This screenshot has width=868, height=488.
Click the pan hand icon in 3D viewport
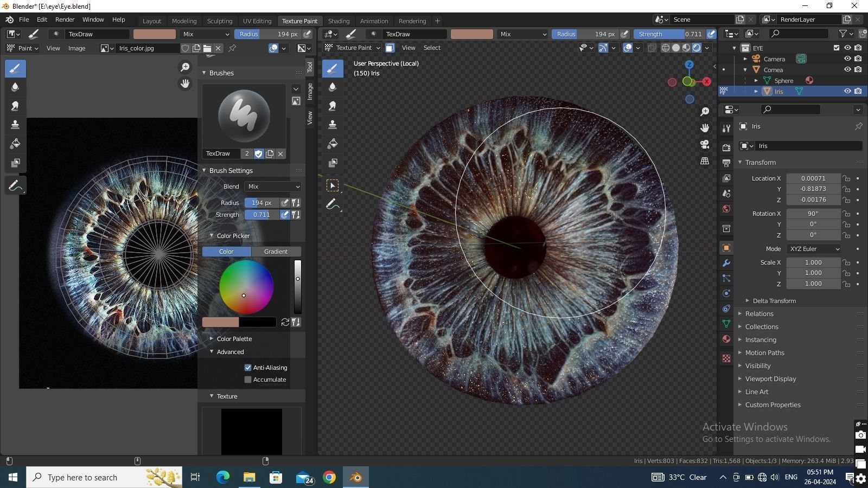(x=705, y=128)
